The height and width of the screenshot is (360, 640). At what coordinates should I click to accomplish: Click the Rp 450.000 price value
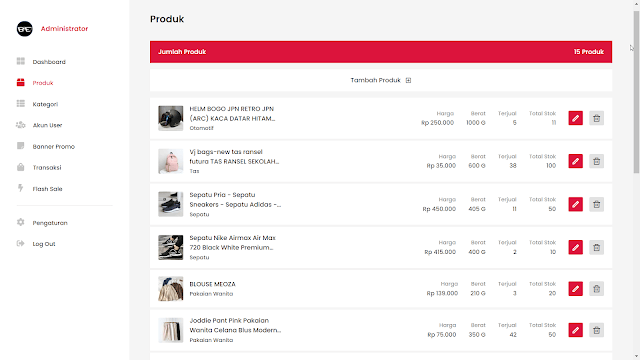[439, 209]
